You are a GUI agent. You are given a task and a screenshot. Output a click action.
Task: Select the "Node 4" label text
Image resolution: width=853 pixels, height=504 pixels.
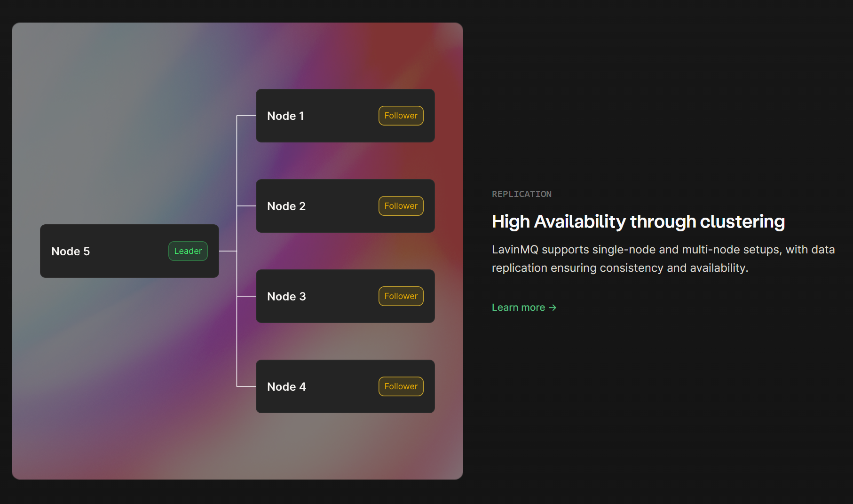286,387
